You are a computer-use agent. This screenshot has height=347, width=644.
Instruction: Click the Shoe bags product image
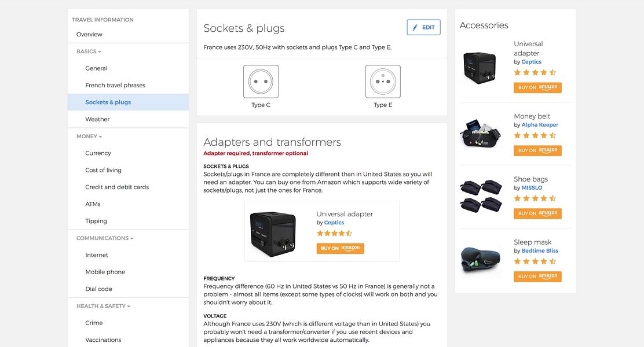click(481, 195)
